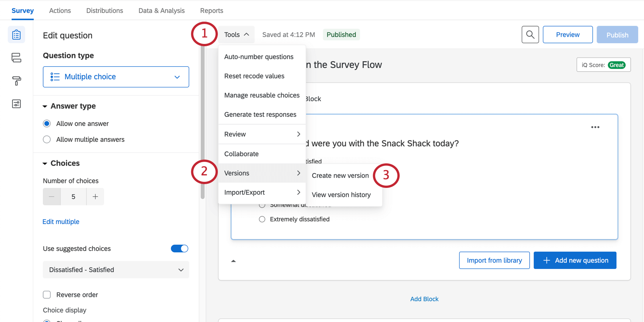The image size is (644, 322).
Task: Check the Reverse order checkbox
Action: tap(47, 295)
